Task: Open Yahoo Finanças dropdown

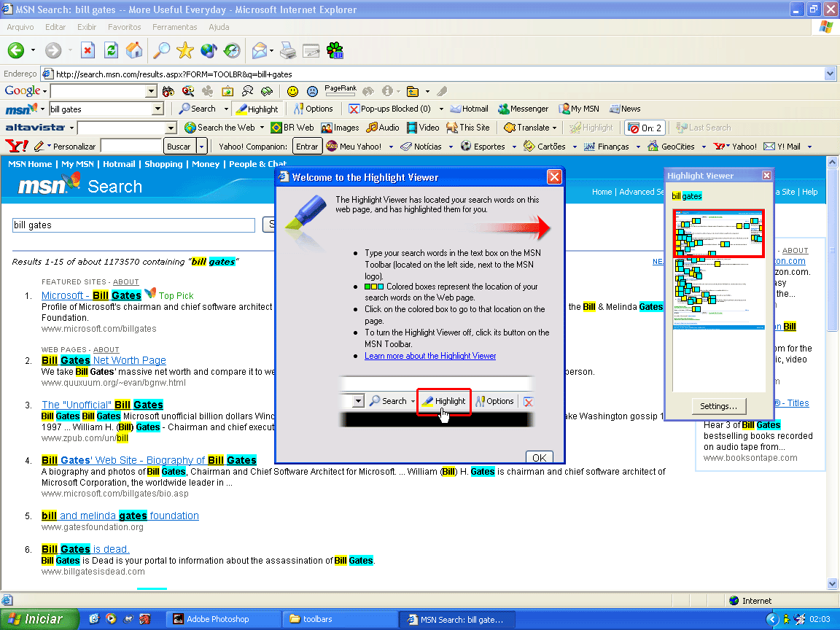Action: pos(638,147)
